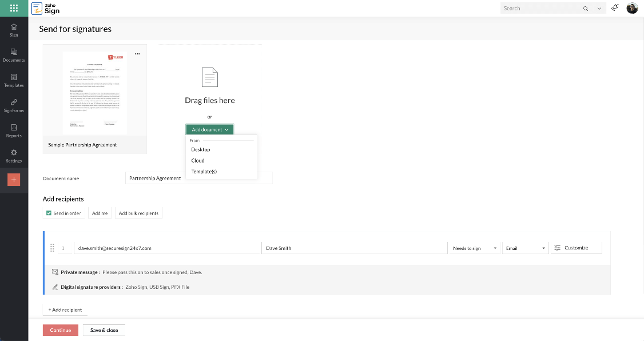This screenshot has width=644, height=341.
Task: Click the three-dot menu on the document thumbnail
Action: point(137,53)
